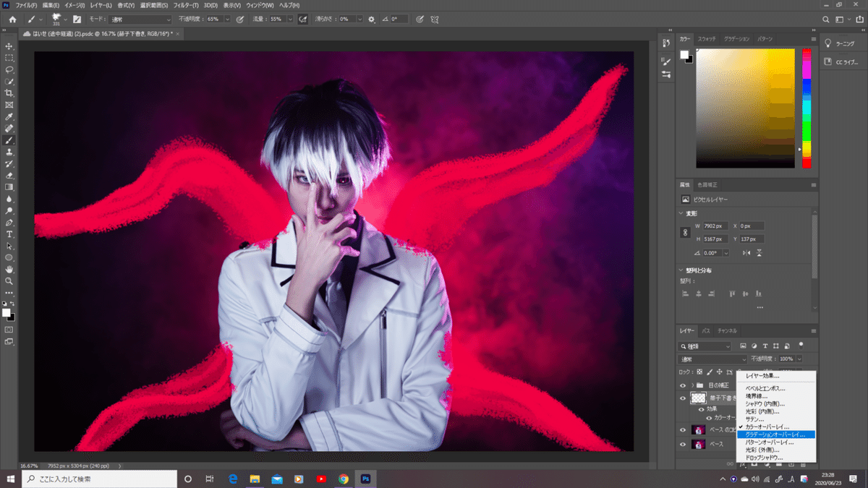The height and width of the screenshot is (488, 868).
Task: Select the Rectangular Marquee tool
Action: (9, 58)
